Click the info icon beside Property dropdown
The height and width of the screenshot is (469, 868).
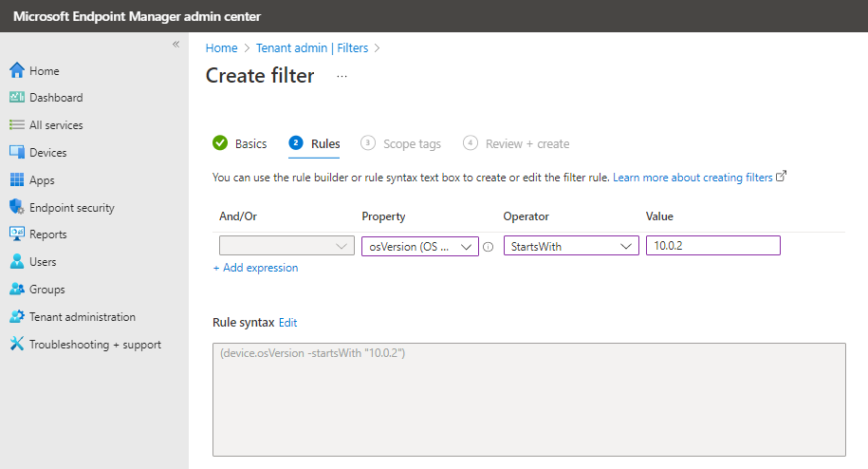pos(489,247)
